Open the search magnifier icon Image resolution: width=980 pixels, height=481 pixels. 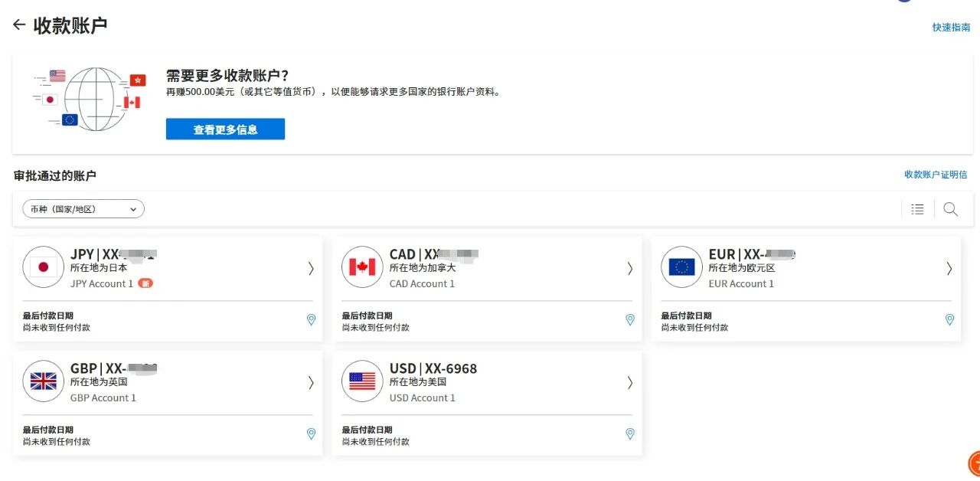950,208
